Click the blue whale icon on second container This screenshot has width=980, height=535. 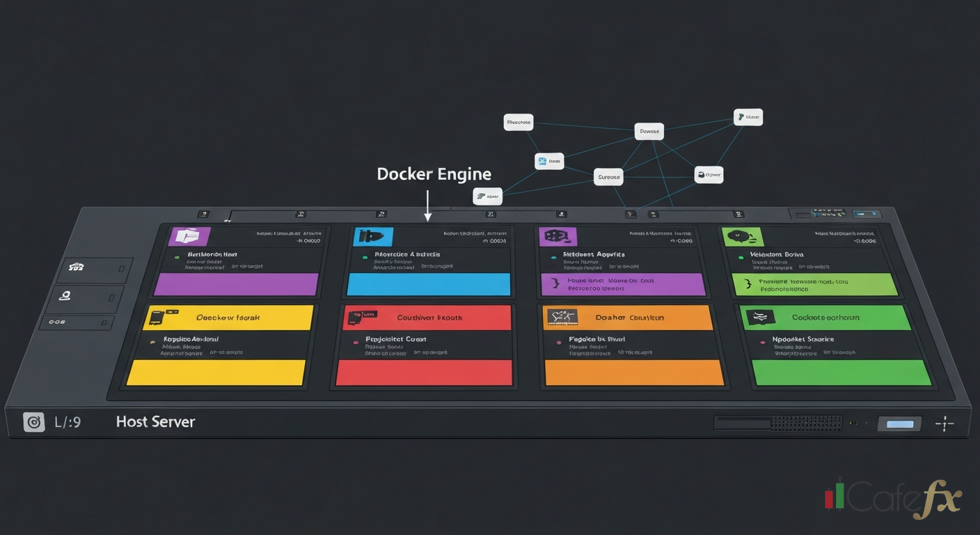tap(373, 236)
